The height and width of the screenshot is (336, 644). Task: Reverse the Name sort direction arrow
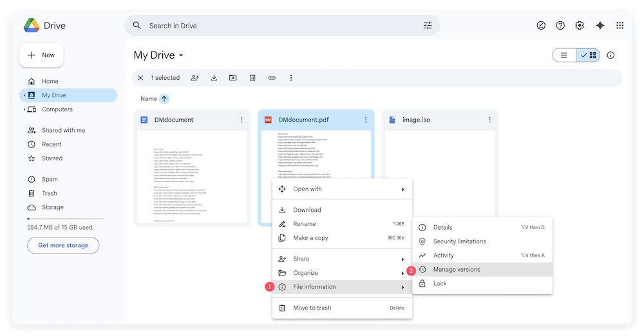(x=164, y=99)
